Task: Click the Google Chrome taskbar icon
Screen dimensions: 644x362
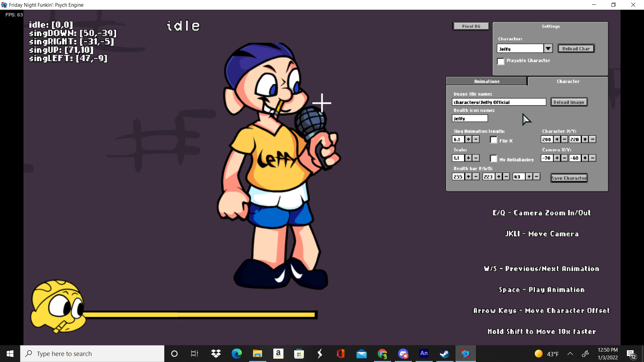Action: [x=382, y=354]
